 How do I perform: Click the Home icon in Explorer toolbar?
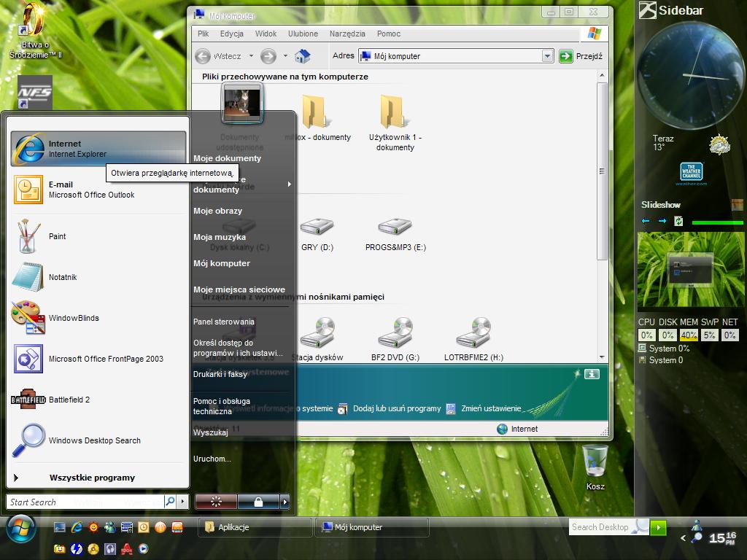(303, 56)
